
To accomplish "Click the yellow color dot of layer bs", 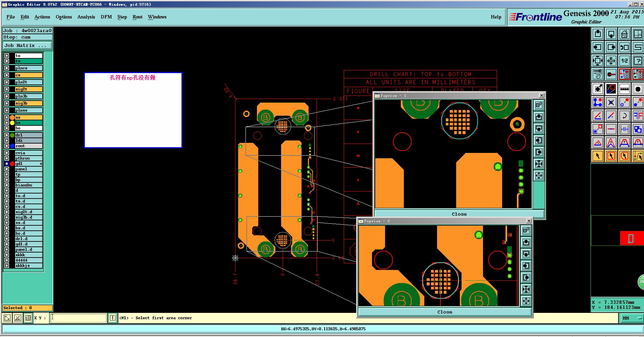I will 12,123.
